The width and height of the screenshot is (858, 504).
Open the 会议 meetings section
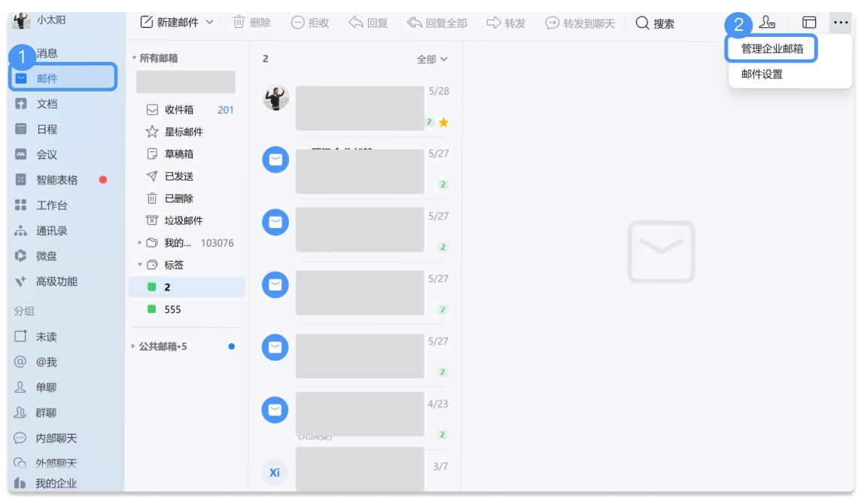point(47,155)
